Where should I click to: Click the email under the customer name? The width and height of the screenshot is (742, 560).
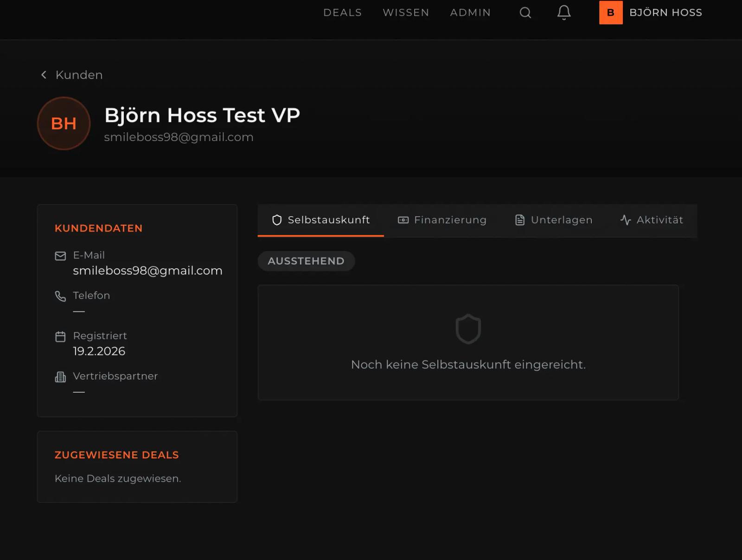[179, 137]
